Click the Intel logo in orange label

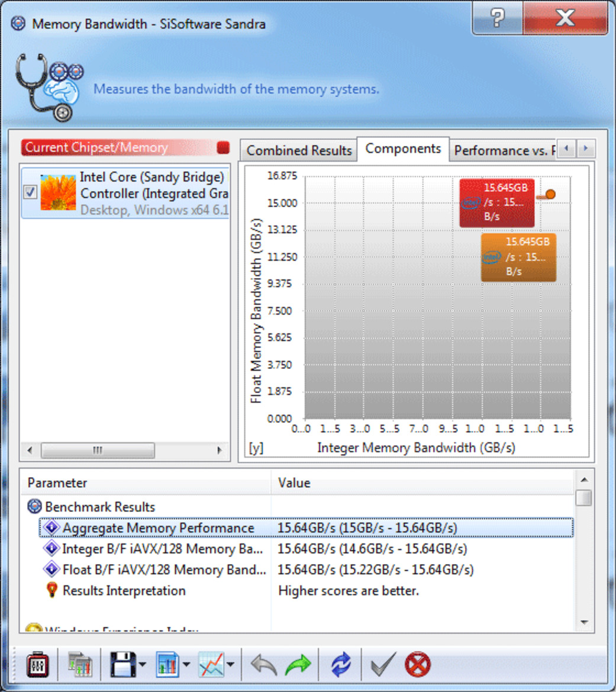coord(492,257)
